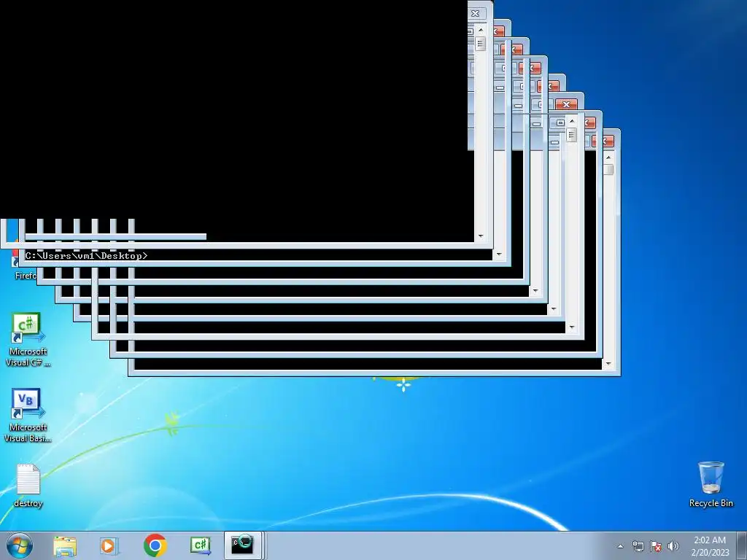Click the Show desktop strip beside clock
The width and height of the screenshot is (747, 560).
(x=742, y=545)
